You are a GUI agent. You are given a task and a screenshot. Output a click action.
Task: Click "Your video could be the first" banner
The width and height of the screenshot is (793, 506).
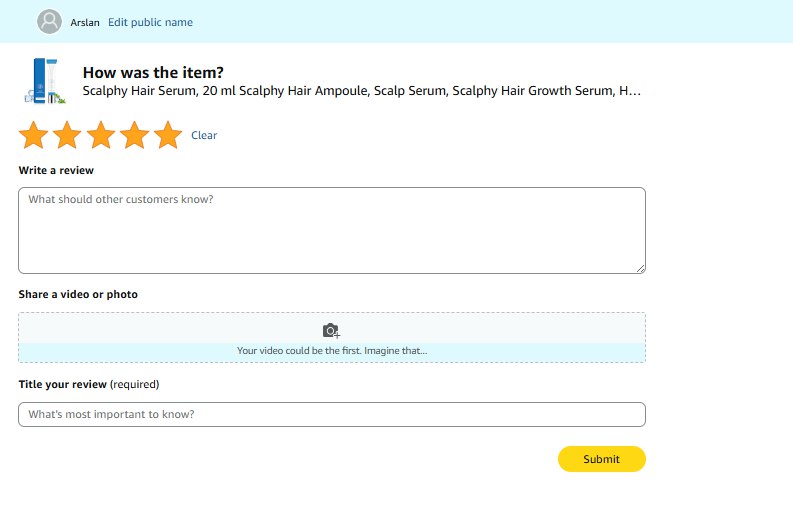(x=331, y=351)
